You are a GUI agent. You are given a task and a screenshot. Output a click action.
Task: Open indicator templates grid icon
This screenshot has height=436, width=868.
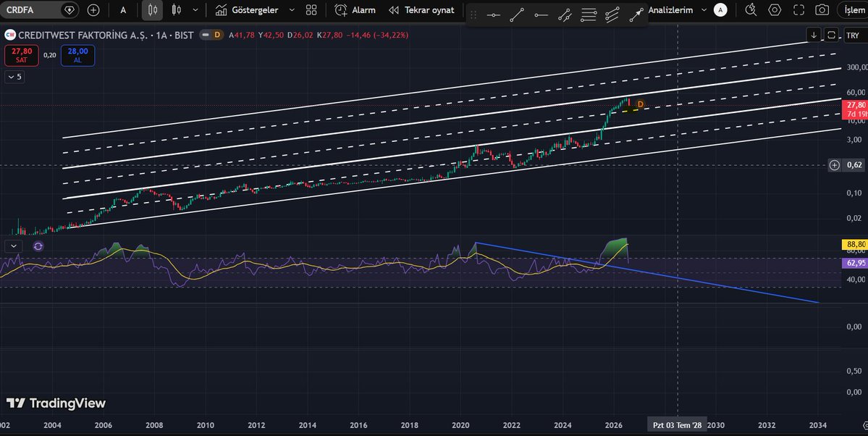click(x=311, y=10)
